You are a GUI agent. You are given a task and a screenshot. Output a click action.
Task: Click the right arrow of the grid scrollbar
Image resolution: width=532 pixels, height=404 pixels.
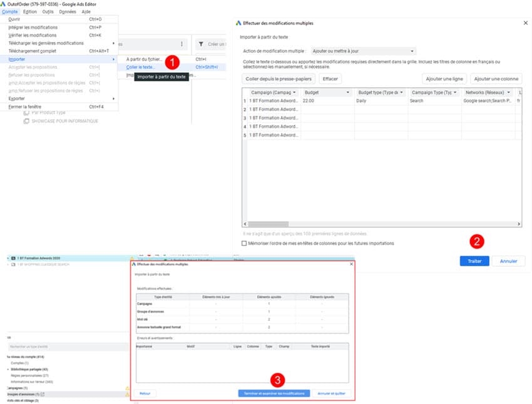(x=519, y=224)
